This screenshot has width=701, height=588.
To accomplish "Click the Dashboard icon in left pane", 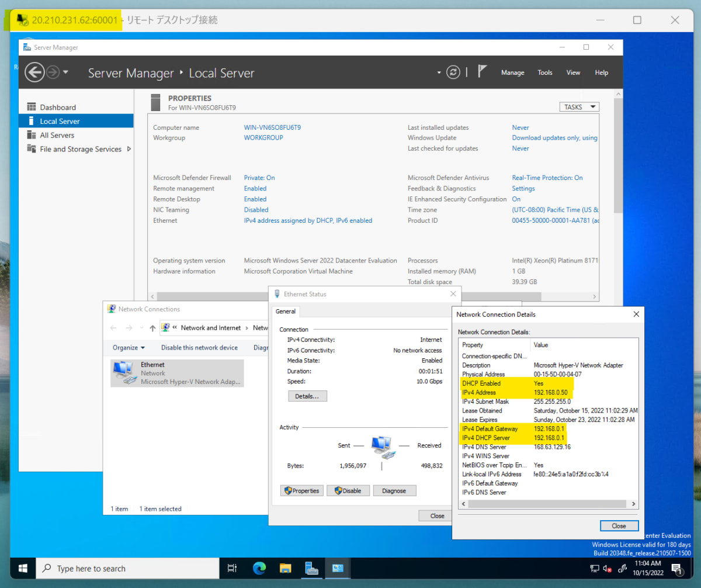I will click(32, 107).
